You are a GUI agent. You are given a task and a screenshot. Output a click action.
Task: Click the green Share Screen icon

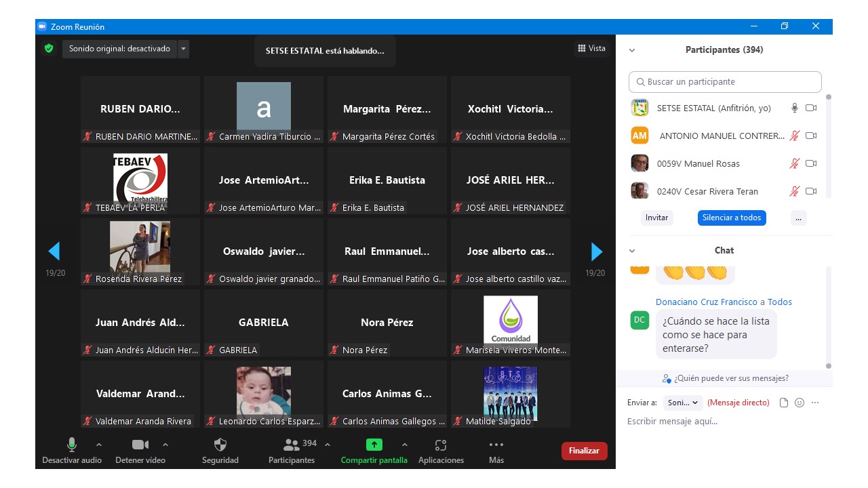(374, 445)
